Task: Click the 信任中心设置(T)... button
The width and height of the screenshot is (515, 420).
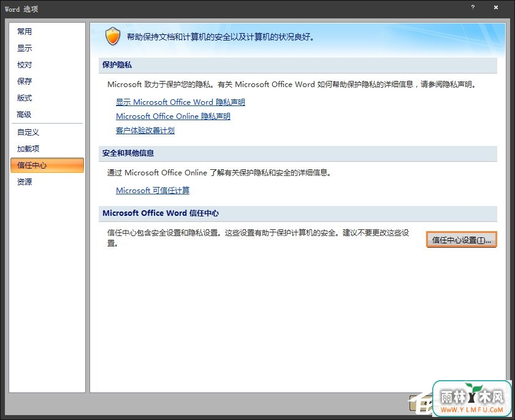Action: tap(462, 240)
